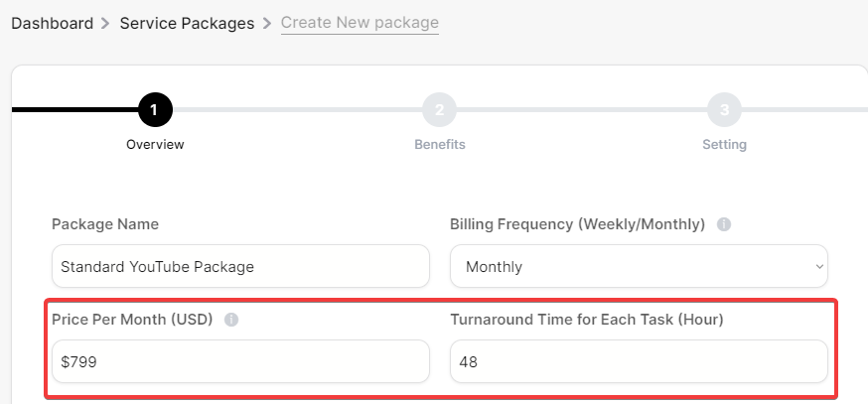Viewport: 868px width, 404px height.
Task: Switch to the Setting step label
Action: tap(724, 145)
